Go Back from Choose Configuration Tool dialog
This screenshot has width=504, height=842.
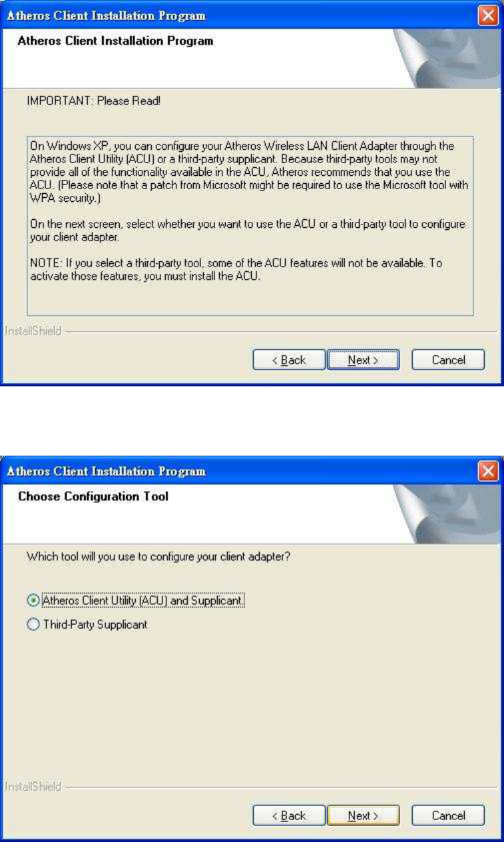289,815
